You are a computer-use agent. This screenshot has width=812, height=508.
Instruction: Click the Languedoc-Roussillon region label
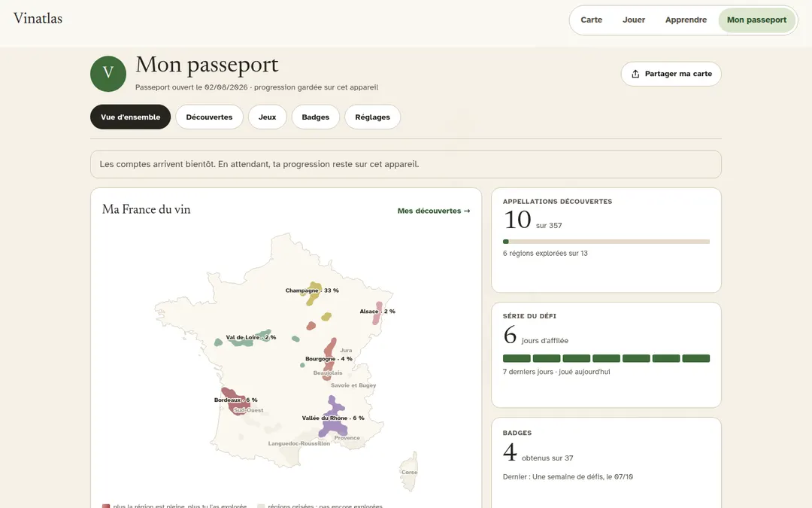298,443
